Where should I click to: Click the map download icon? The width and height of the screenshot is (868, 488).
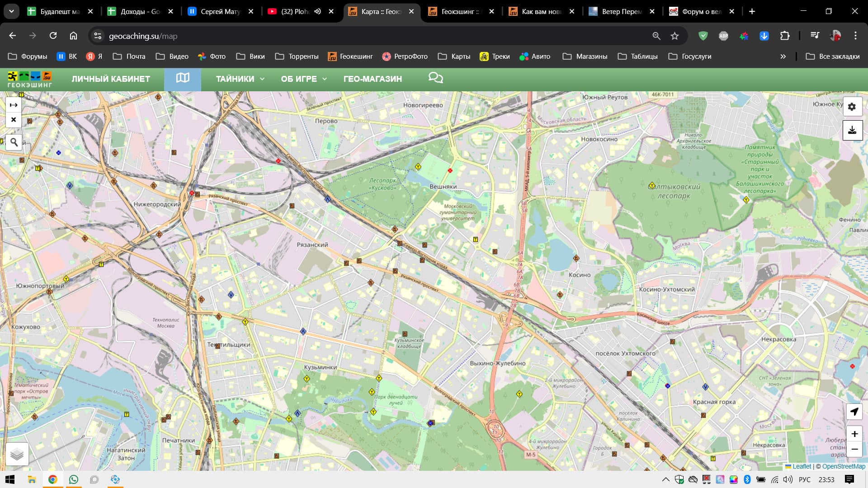pyautogui.click(x=852, y=130)
